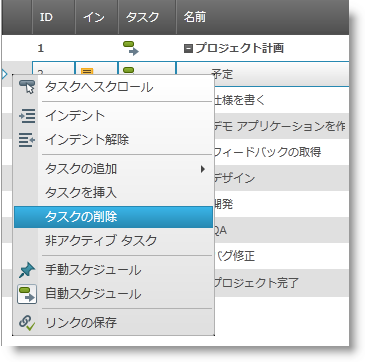The image size is (365, 362).
Task: Select the 開発 task row
Action: [281, 204]
